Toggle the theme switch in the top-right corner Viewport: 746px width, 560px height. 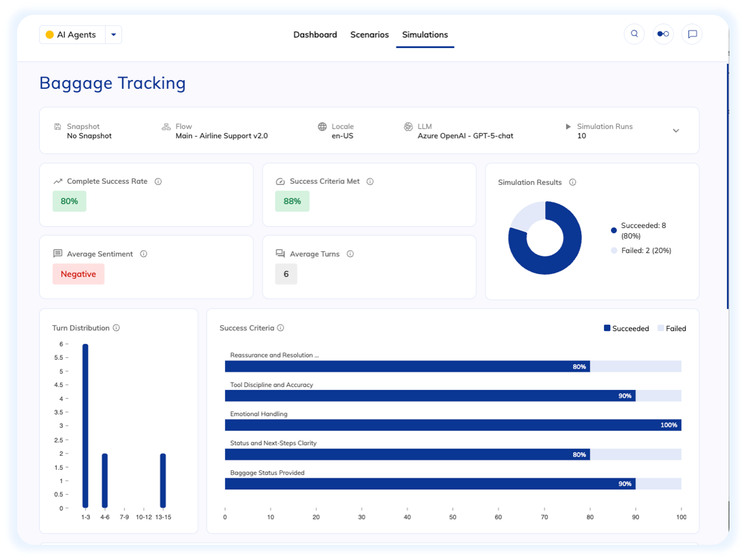tap(663, 34)
